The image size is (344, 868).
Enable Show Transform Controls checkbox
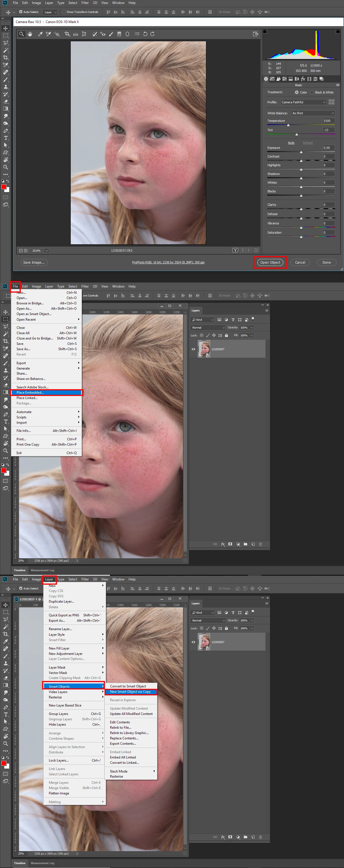tap(64, 12)
